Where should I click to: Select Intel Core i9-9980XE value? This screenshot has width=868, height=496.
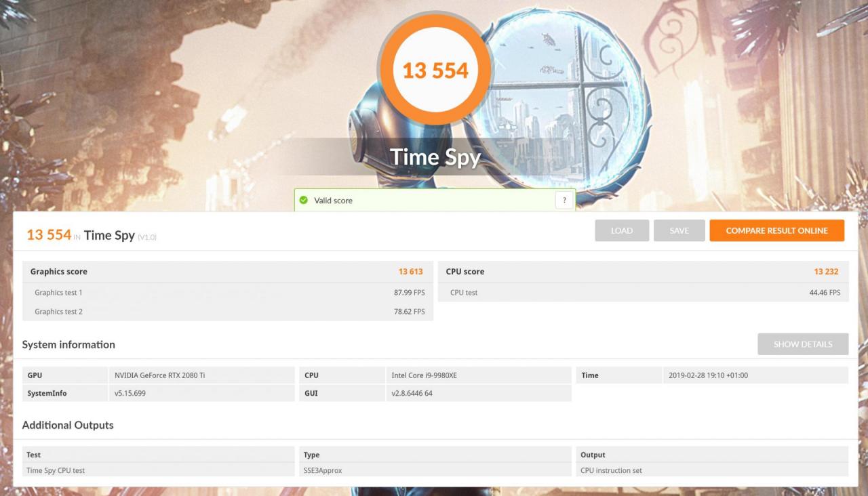[x=425, y=375]
